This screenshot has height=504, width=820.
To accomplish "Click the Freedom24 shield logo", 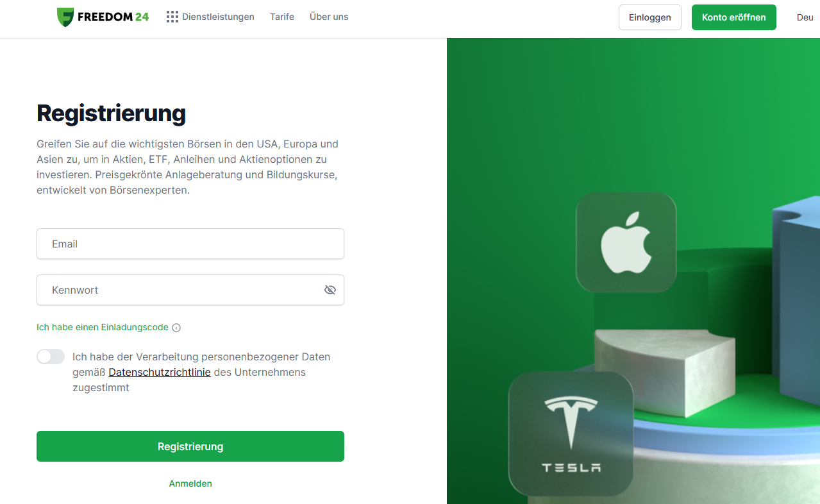I will [x=65, y=17].
